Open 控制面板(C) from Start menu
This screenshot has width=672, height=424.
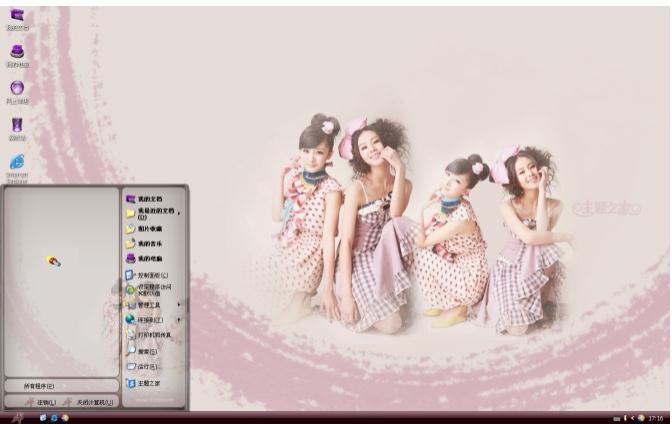(x=147, y=275)
